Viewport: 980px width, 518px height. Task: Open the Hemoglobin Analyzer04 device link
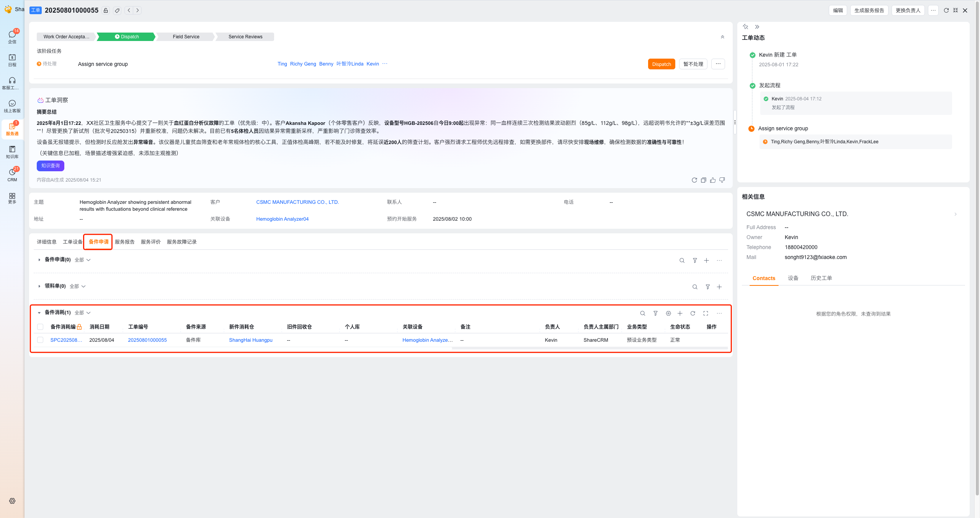pyautogui.click(x=282, y=219)
